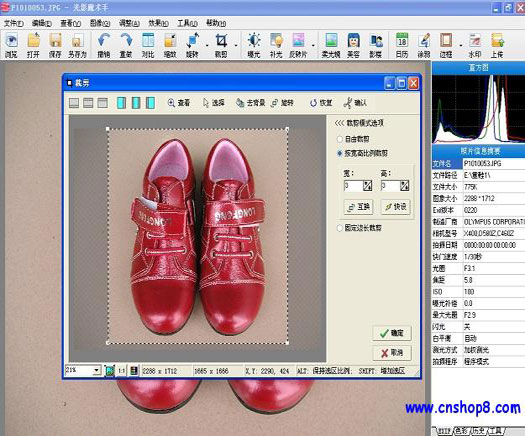525x436 pixels.
Task: Click the 上传 upload icon
Action: pos(497,45)
